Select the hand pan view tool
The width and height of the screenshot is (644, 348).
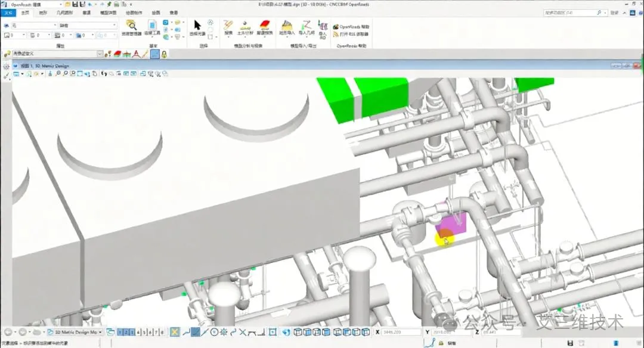(x=95, y=74)
